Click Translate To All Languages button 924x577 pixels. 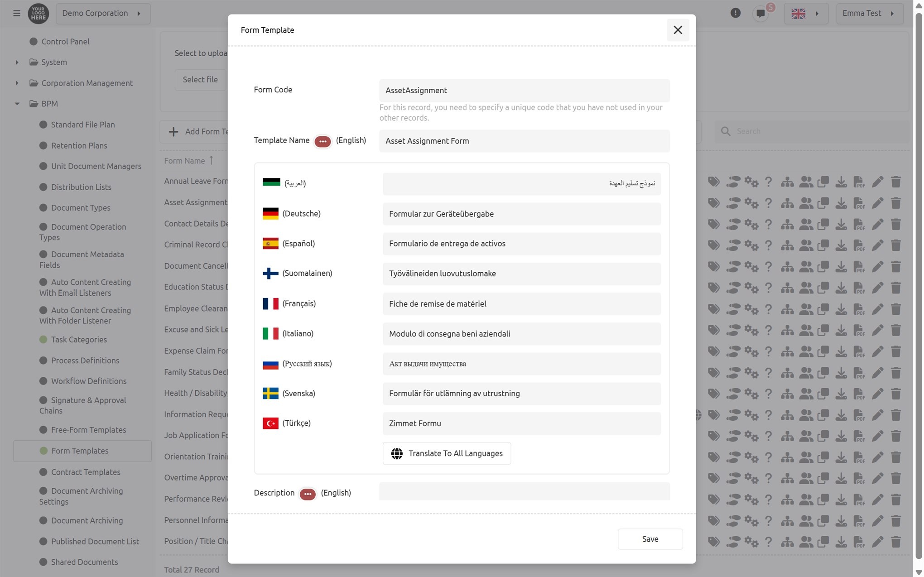pyautogui.click(x=447, y=453)
